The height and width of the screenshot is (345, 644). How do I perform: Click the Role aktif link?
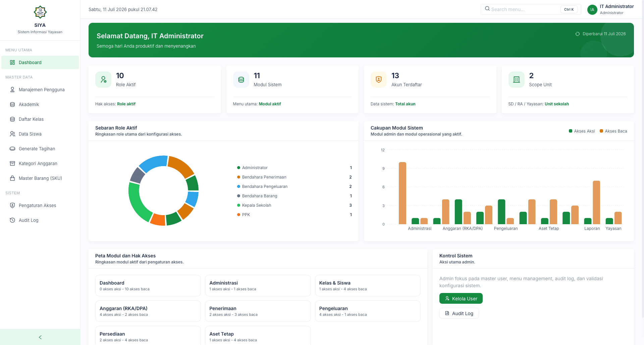click(126, 104)
